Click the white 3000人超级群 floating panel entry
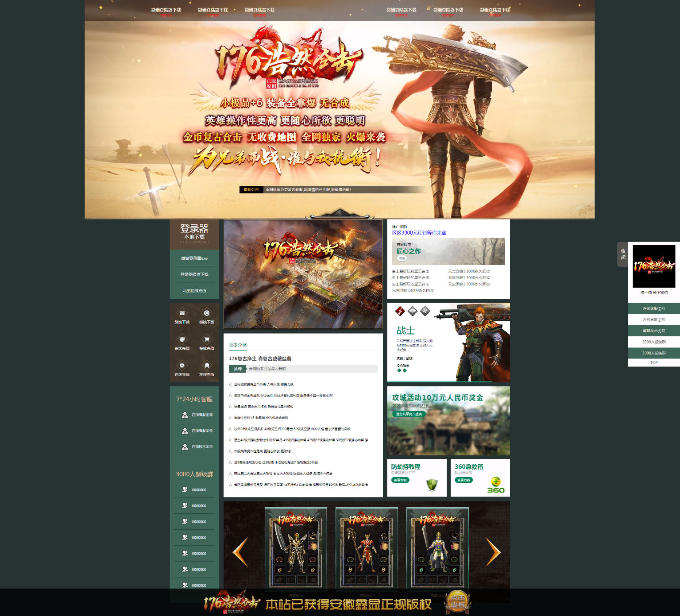Viewport: 680px width, 616px height. pyautogui.click(x=654, y=342)
